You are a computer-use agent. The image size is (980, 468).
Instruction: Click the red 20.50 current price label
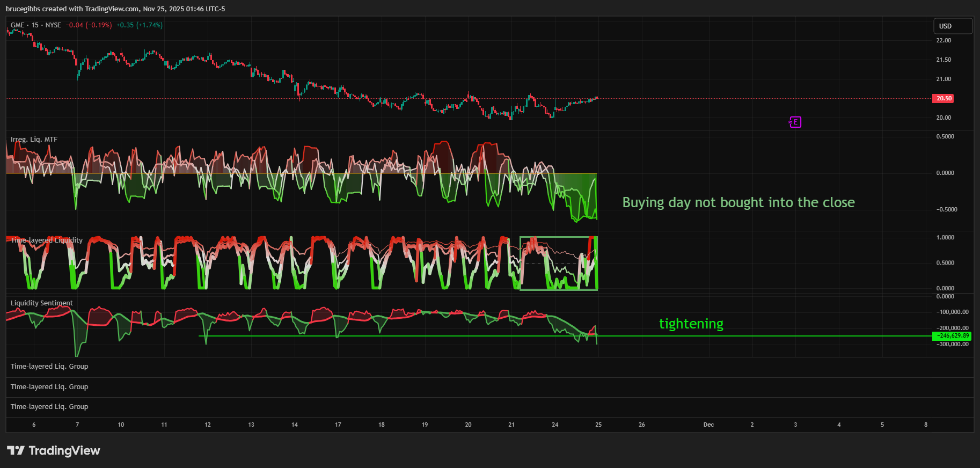click(x=944, y=98)
